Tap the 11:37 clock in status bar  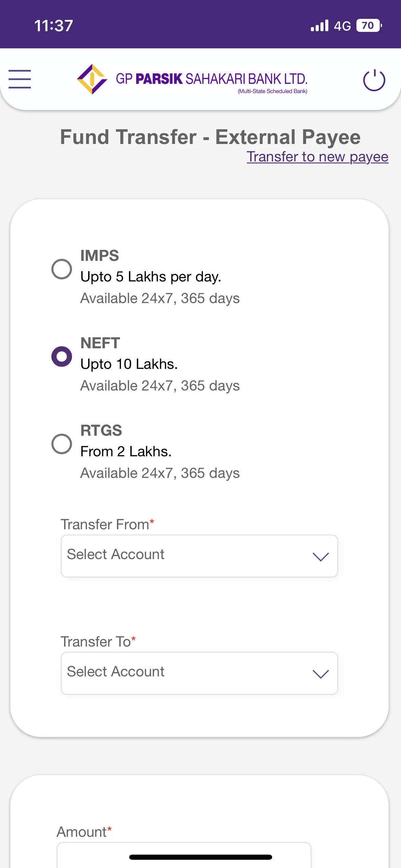pos(53,26)
